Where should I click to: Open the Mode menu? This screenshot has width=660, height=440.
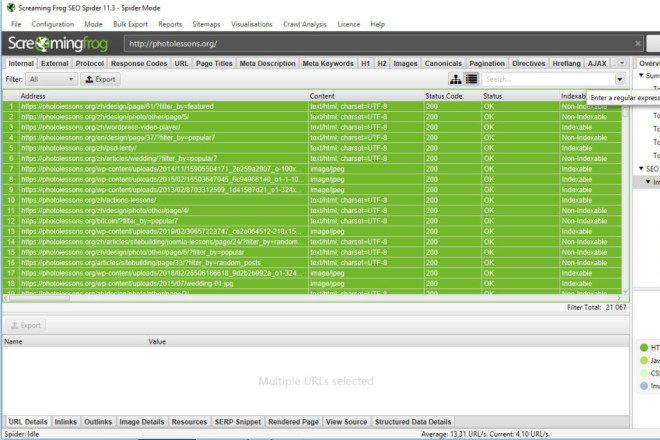tap(93, 24)
